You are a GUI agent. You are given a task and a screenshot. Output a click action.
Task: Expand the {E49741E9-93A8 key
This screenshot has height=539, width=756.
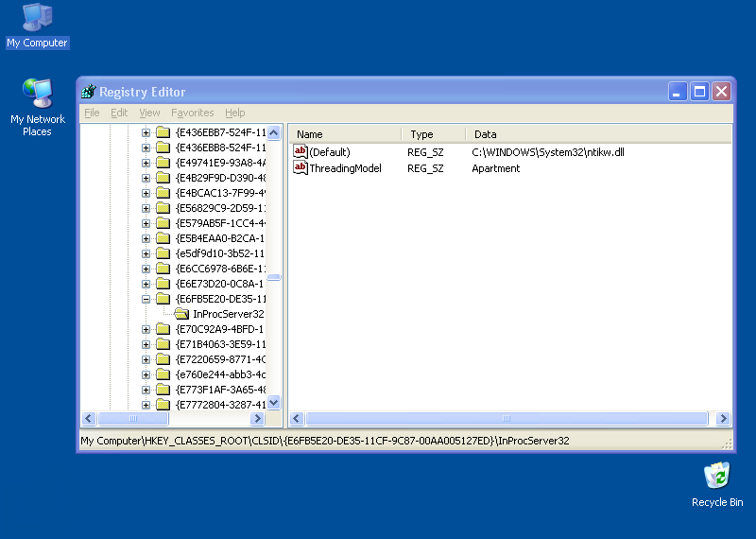point(146,163)
